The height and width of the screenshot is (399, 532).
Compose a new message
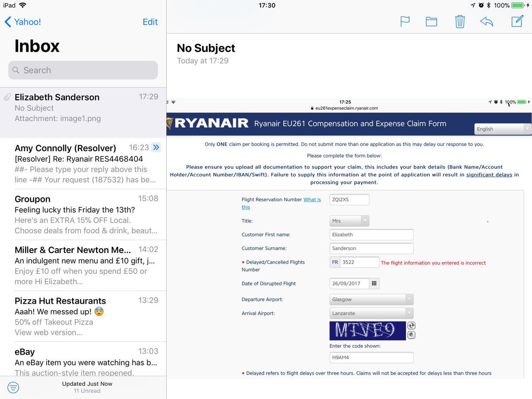(x=517, y=21)
